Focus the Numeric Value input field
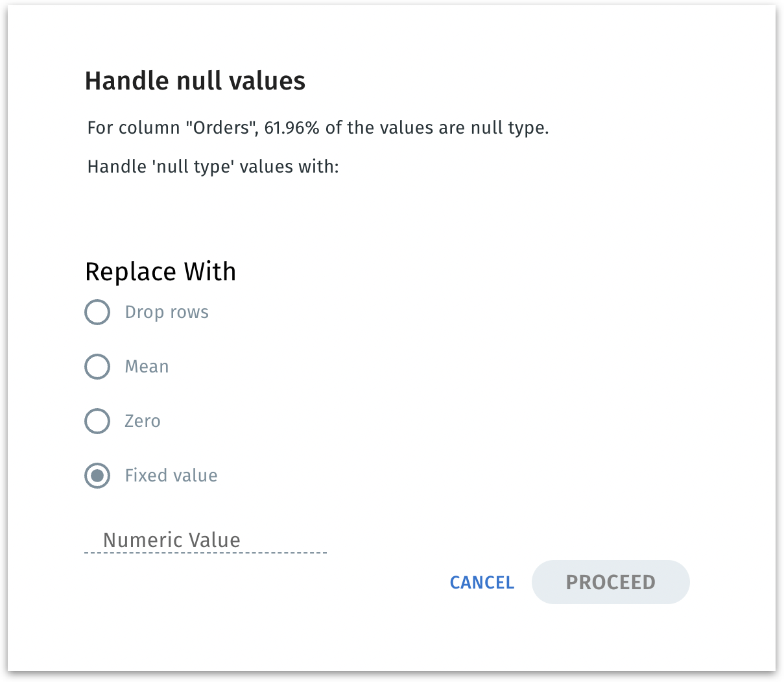Viewport: 784px width, 682px height. (205, 540)
